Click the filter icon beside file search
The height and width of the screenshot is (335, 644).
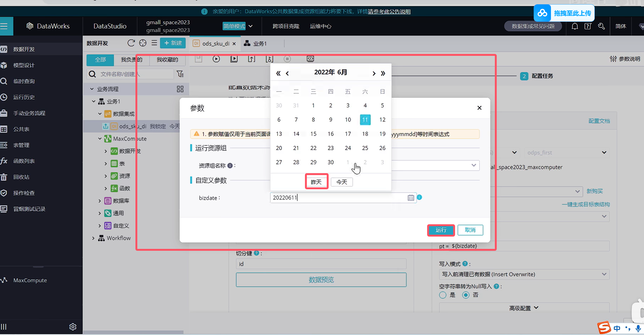click(180, 74)
